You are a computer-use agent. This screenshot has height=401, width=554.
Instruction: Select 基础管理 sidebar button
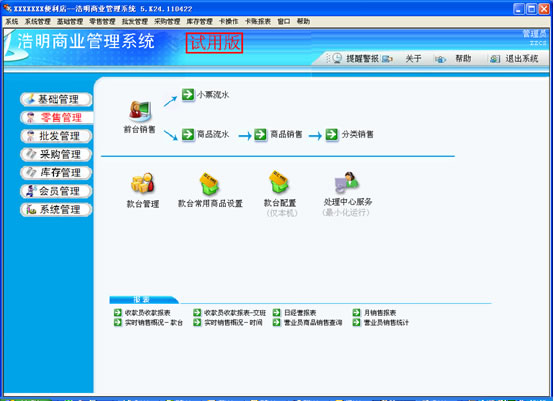pos(57,99)
